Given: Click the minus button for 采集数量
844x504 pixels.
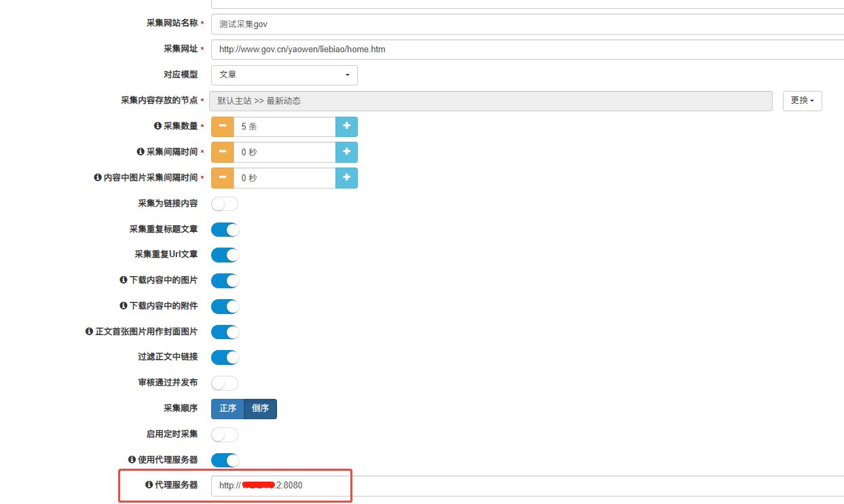Looking at the screenshot, I should pos(222,127).
